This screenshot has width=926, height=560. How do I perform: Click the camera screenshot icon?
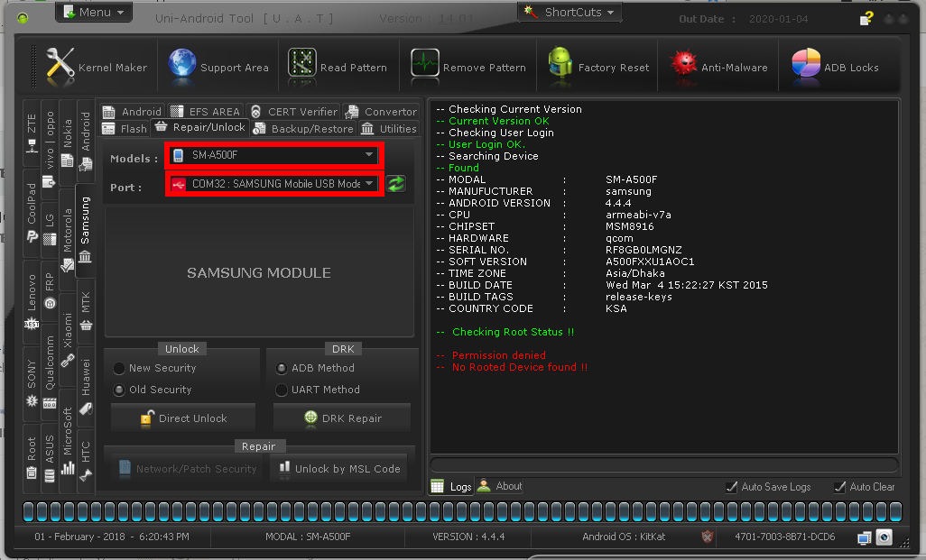pyautogui.click(x=884, y=537)
